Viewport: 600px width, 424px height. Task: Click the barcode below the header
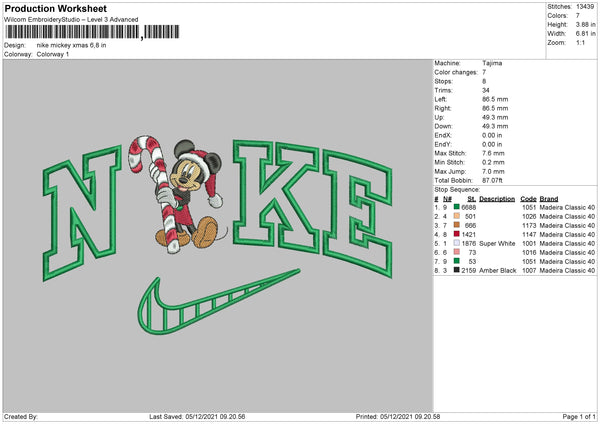[92, 32]
